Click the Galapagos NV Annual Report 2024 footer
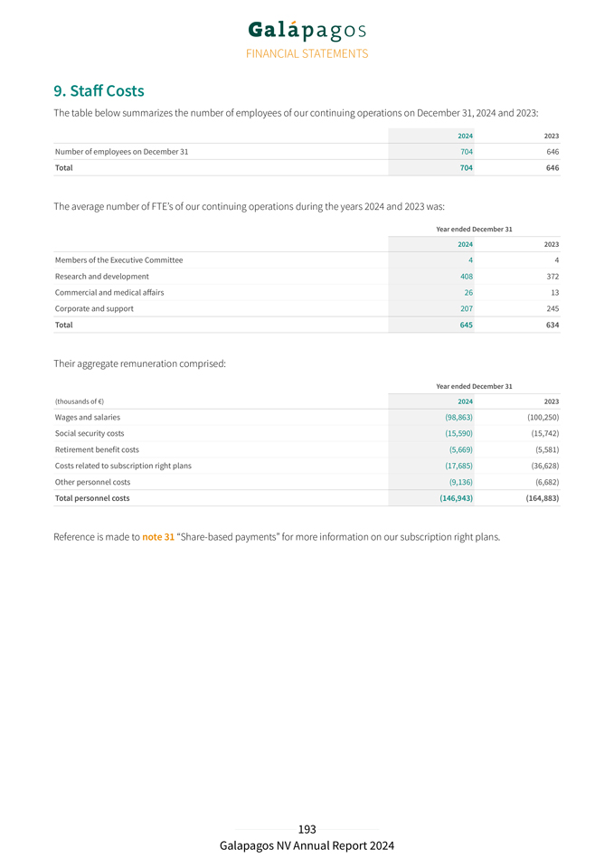 pyautogui.click(x=307, y=846)
